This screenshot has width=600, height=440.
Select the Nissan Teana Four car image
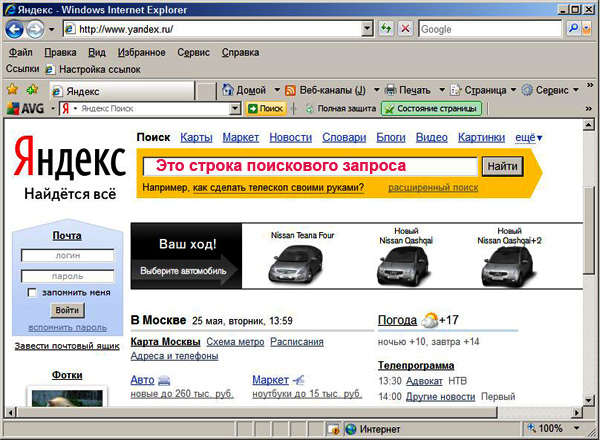point(297,263)
